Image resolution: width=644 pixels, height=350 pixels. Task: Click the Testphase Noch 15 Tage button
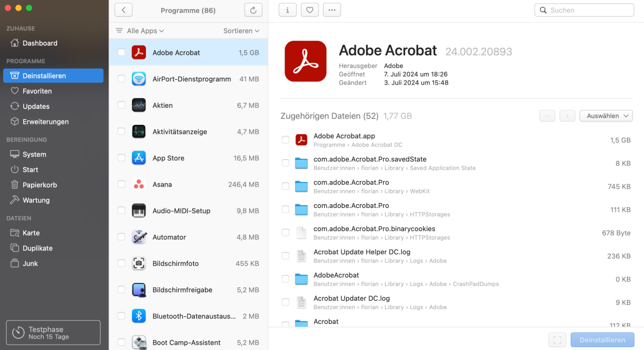coord(53,333)
